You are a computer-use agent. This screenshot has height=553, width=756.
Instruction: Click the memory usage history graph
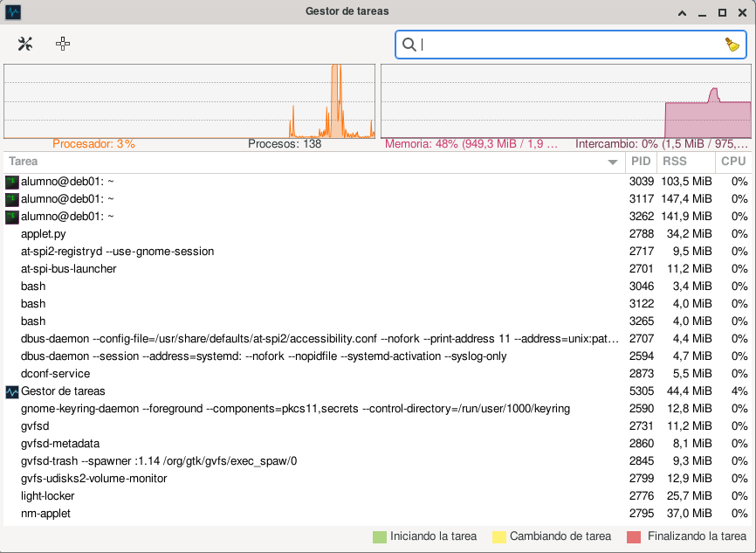pyautogui.click(x=566, y=100)
